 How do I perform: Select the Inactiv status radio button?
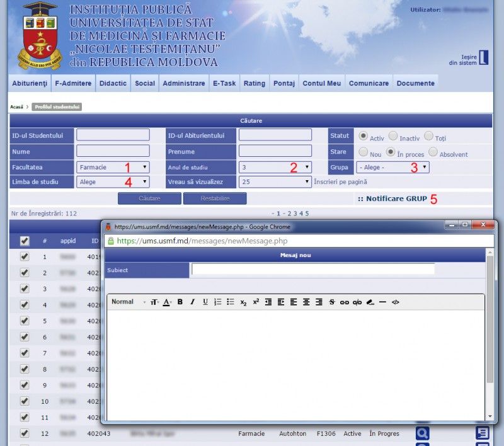tap(393, 135)
